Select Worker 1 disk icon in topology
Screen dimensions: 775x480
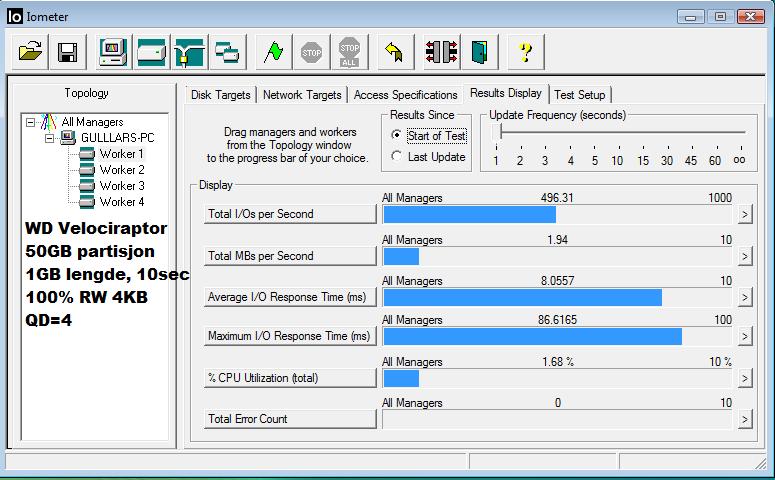tap(86, 154)
